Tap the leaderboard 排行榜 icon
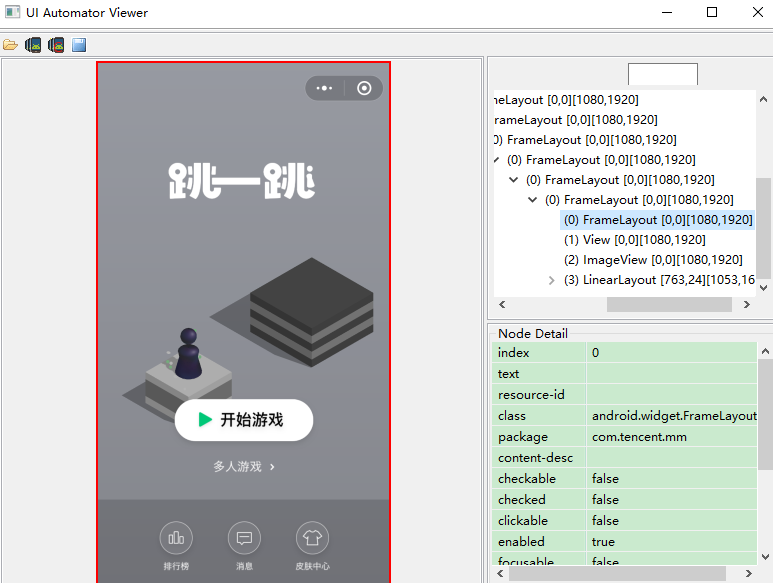The width and height of the screenshot is (773, 583). coord(176,538)
